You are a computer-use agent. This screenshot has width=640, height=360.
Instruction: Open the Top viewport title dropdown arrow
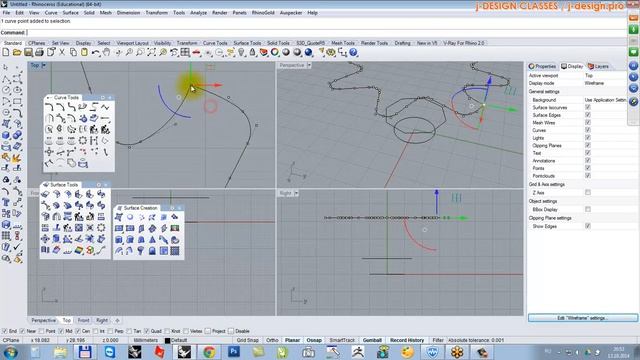coord(44,65)
